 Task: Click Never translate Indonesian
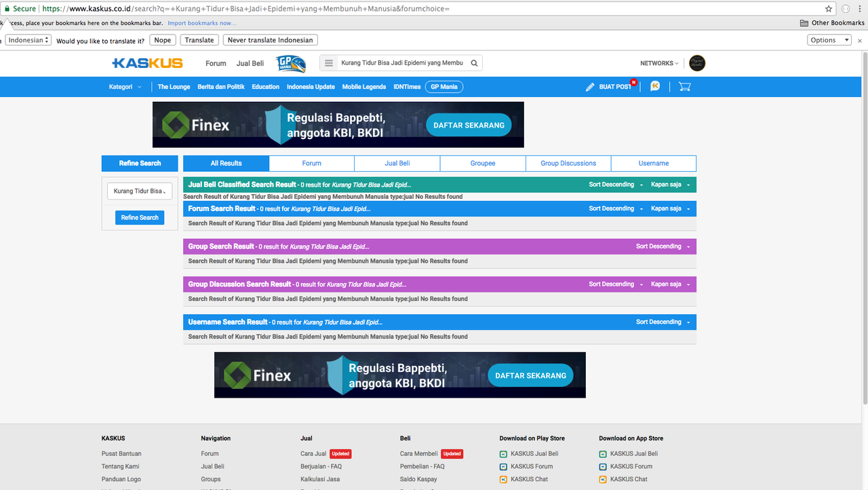[271, 40]
